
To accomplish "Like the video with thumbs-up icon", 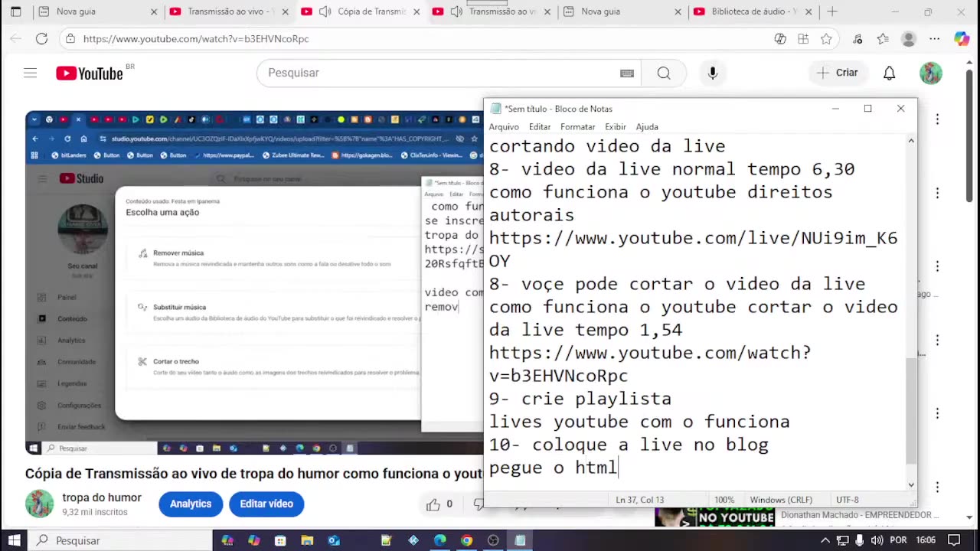I will pos(433,504).
